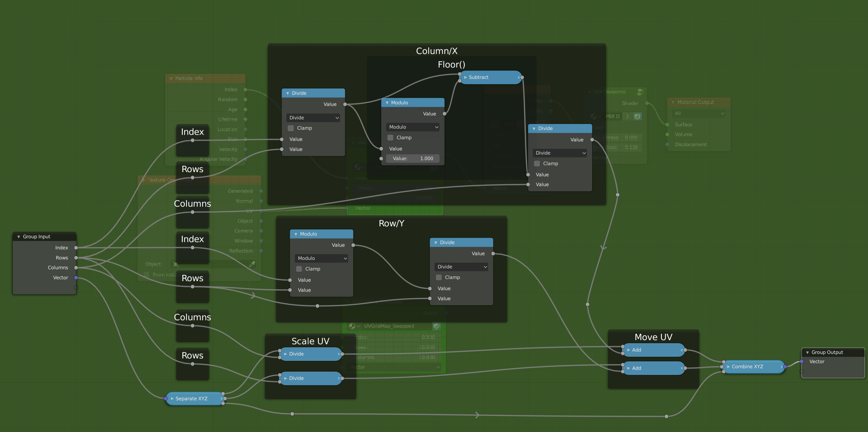
Task: Click the purple Vector socket on Group Input
Action: point(76,278)
